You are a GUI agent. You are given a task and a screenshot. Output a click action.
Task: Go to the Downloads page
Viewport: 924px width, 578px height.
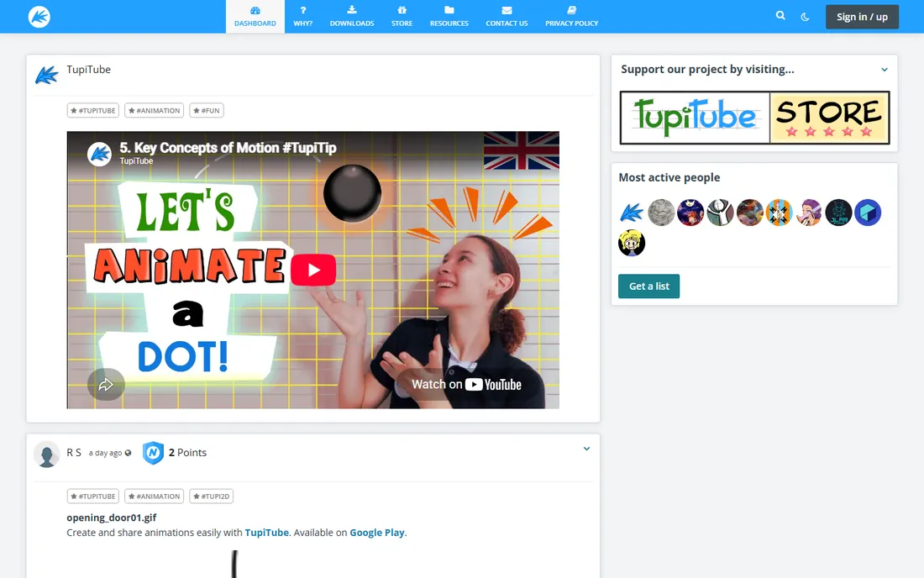tap(352, 17)
